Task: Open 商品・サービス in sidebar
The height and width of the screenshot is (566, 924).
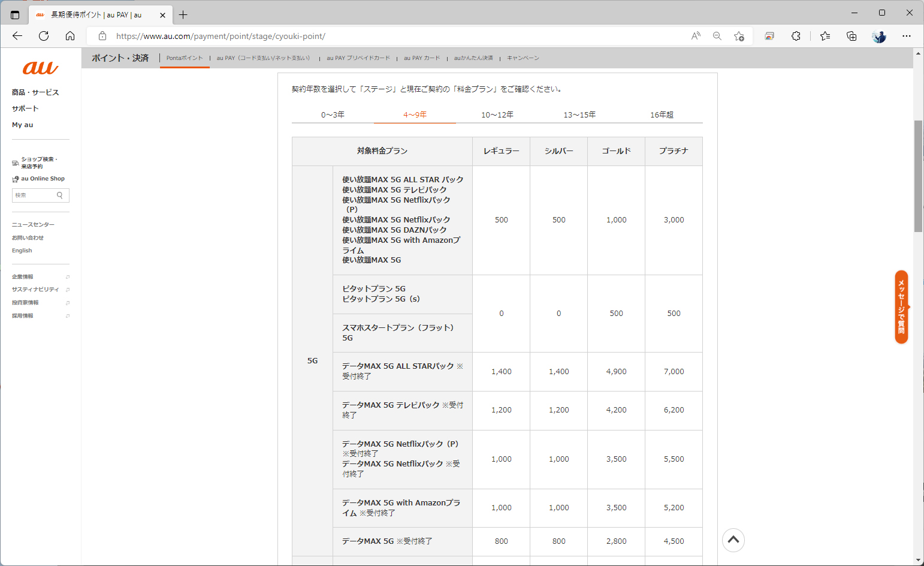Action: [x=35, y=92]
